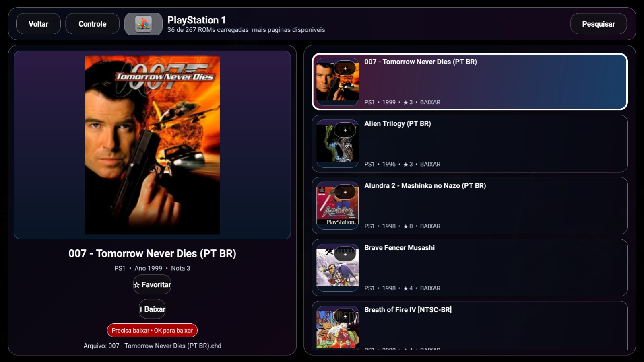Click plus icon on Alundra 2 thumbnail
644x362 pixels.
tap(345, 192)
